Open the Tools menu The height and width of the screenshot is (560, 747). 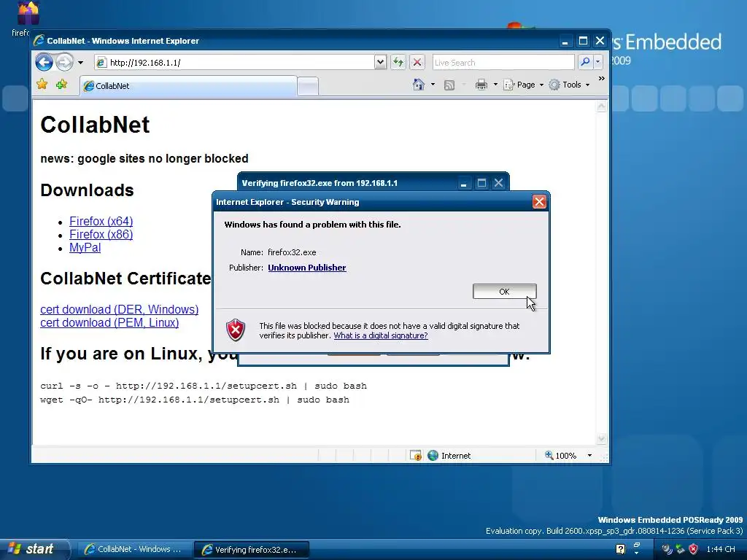pyautogui.click(x=569, y=85)
